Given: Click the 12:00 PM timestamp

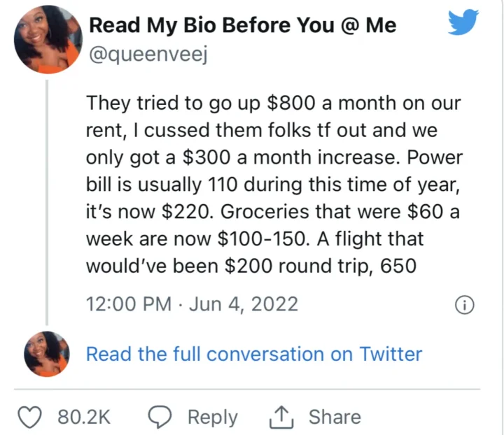Looking at the screenshot, I should 127,304.
